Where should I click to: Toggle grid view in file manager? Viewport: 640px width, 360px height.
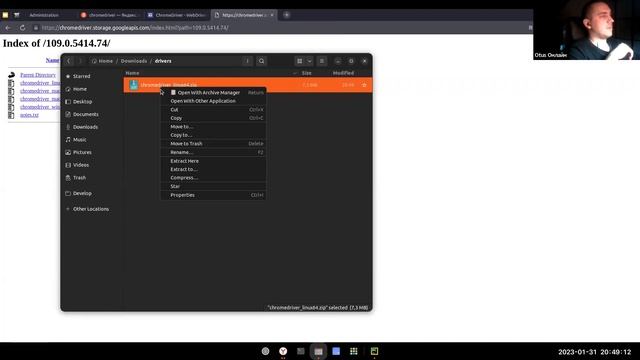pos(300,61)
